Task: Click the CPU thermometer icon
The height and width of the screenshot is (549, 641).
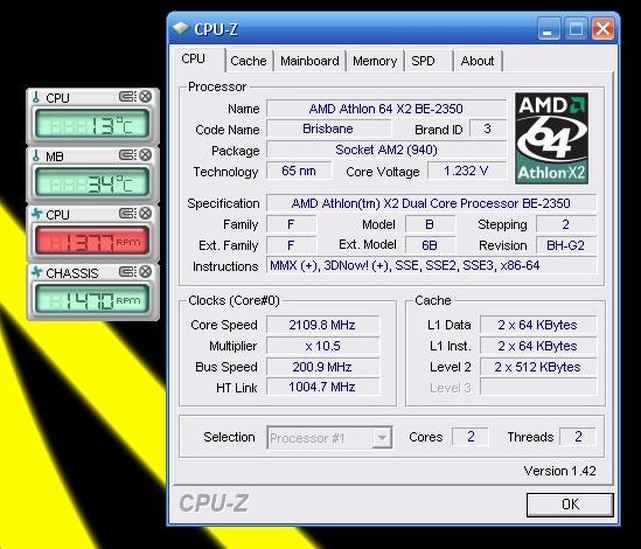Action: [x=36, y=97]
